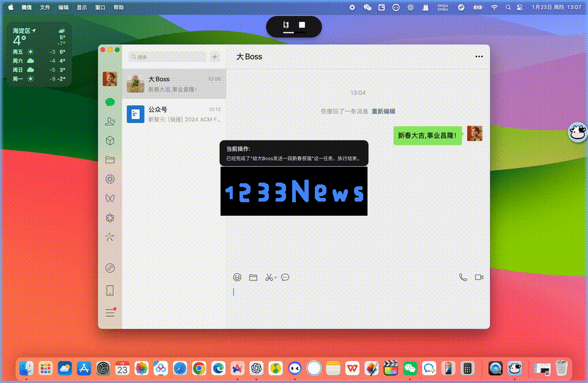Click the battery status icon in menu bar
588x383 pixels.
tap(478, 7)
